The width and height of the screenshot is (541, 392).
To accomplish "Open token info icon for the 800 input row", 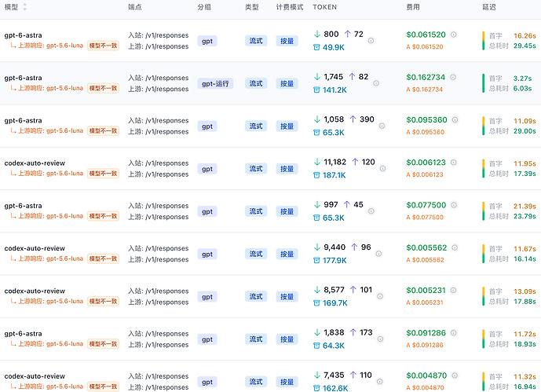I will click(x=371, y=41).
